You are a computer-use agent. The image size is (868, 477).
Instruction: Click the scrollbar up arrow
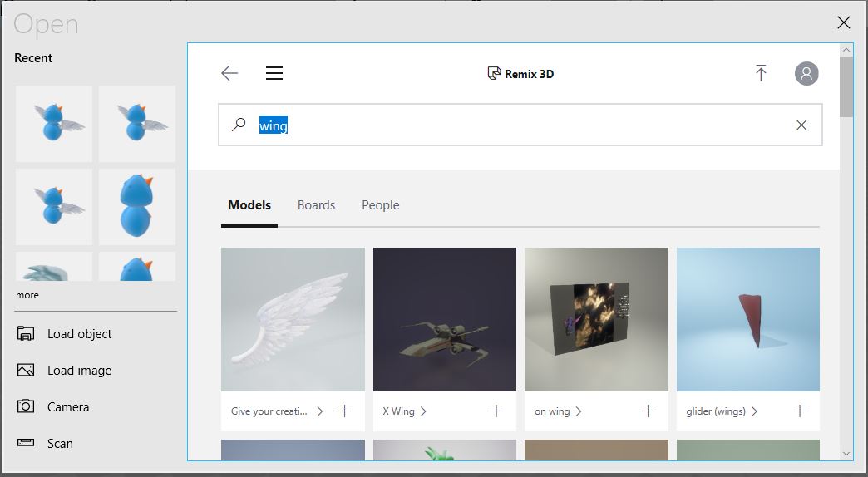[846, 50]
